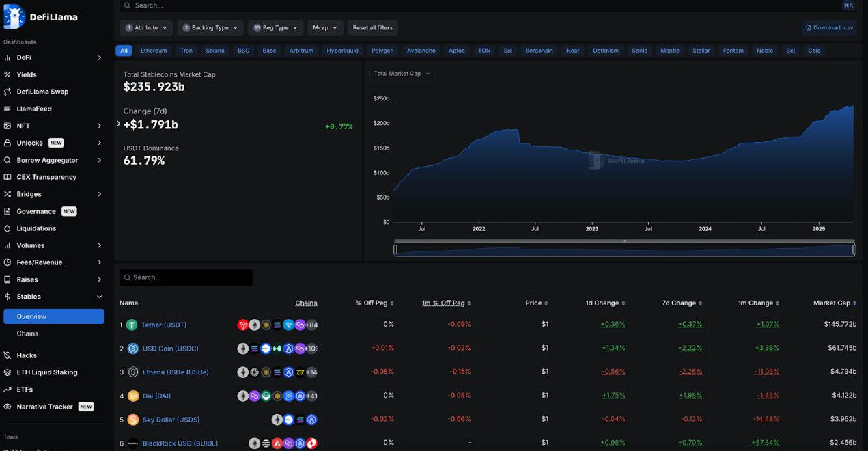Screen dimensions: 868x451
Task: Click the USD Coin logo icon
Action: coord(132,348)
